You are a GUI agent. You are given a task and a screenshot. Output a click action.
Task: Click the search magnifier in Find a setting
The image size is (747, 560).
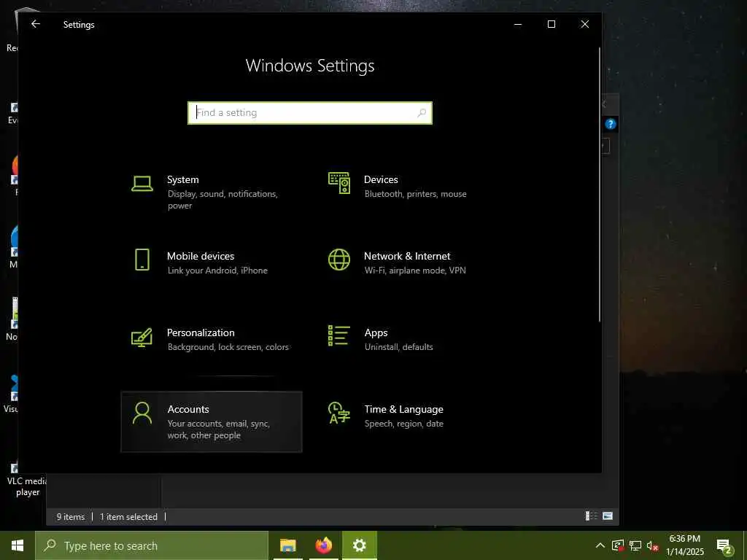[x=422, y=113]
